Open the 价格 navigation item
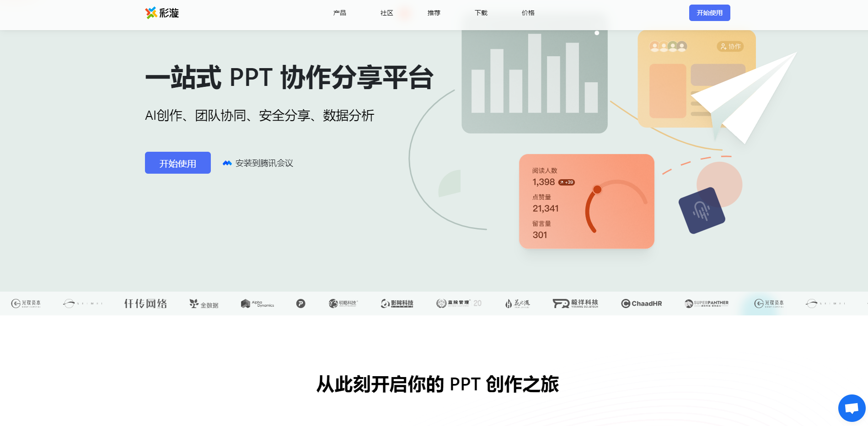 529,13
